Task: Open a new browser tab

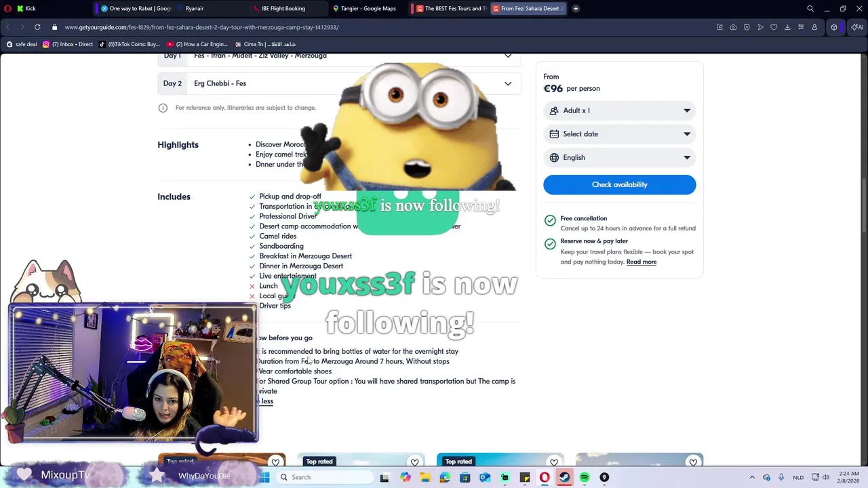Action: point(576,8)
